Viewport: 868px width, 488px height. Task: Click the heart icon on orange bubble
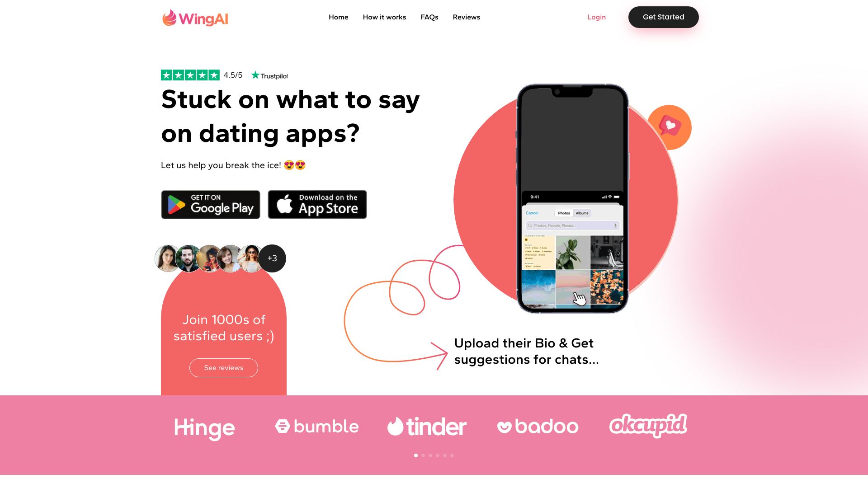670,126
